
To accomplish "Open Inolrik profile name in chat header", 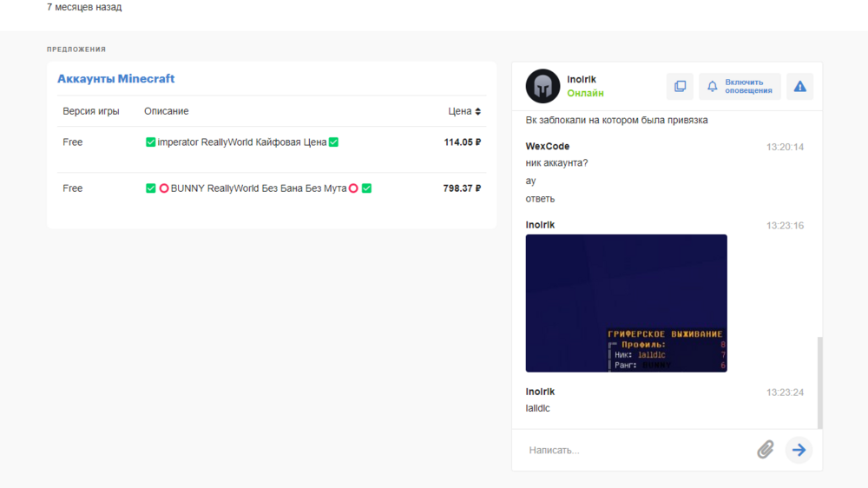I will 582,79.
